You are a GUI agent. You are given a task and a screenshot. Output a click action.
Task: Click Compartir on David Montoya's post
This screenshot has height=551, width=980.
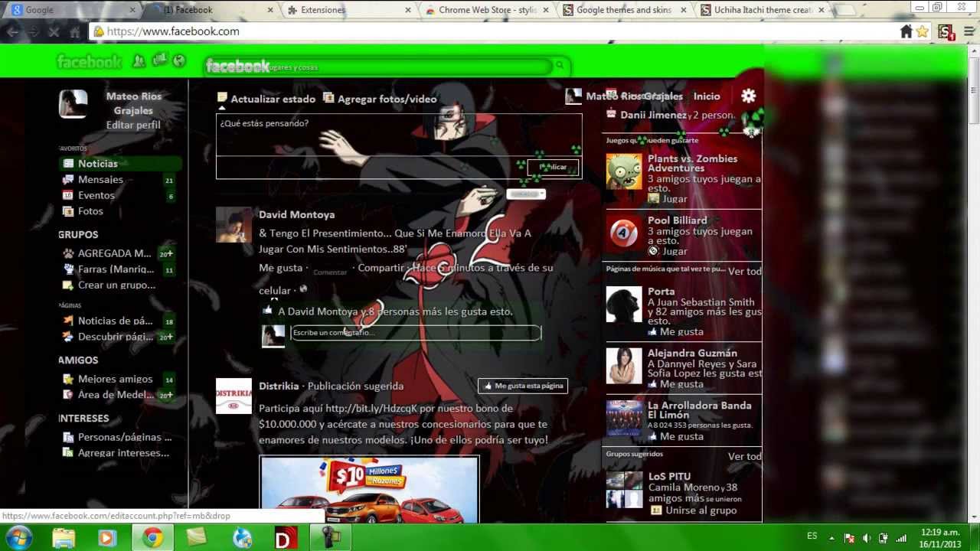[381, 268]
